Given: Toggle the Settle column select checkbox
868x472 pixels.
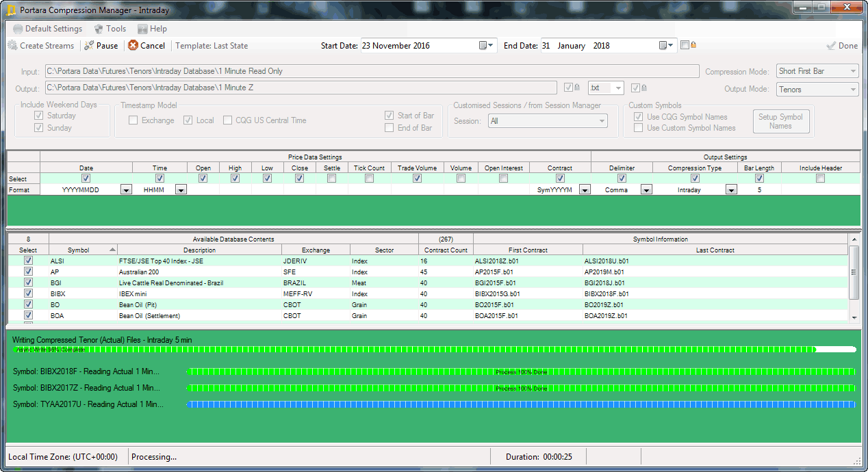Looking at the screenshot, I should coord(331,179).
